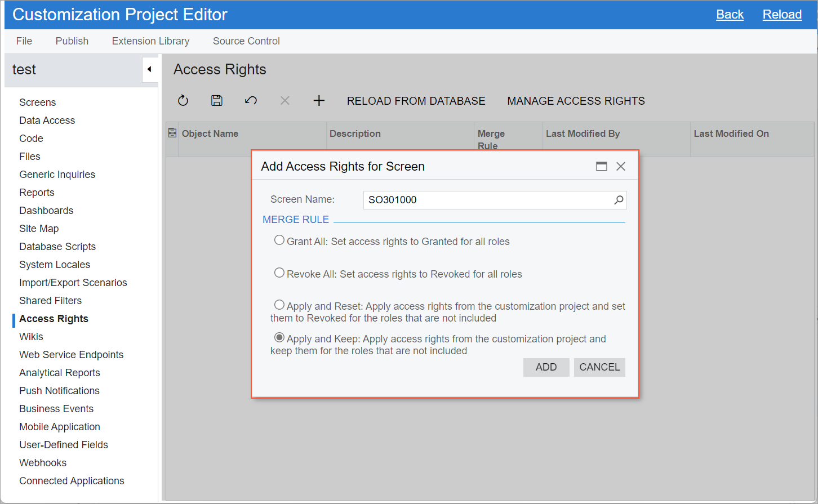This screenshot has height=504, width=818.
Task: Open Shared Filters in navigation pane
Action: tap(51, 301)
